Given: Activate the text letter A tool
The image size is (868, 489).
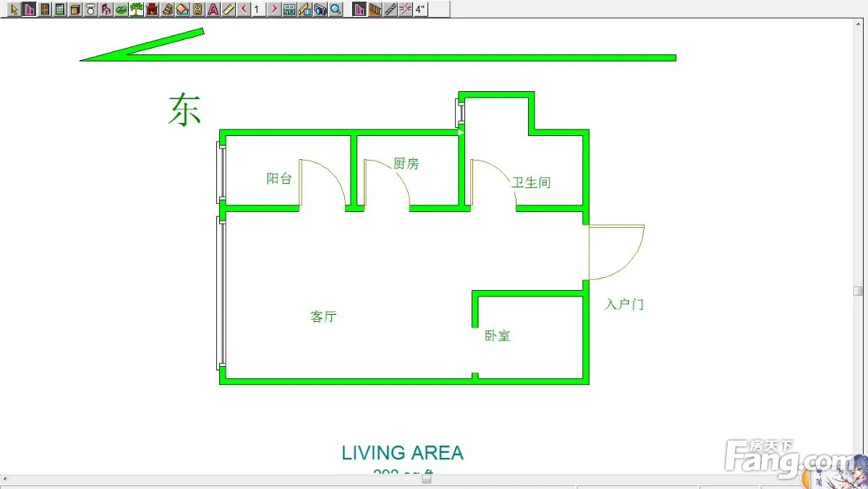Looking at the screenshot, I should (x=213, y=9).
